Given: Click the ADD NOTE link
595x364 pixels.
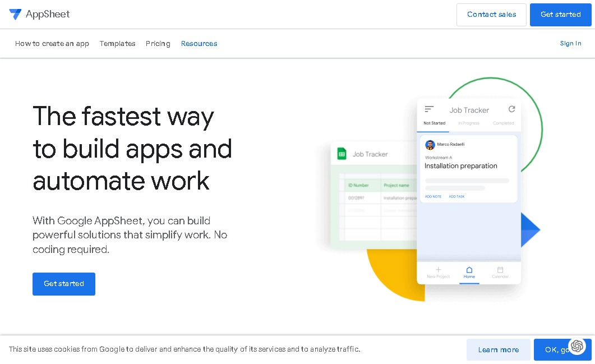Looking at the screenshot, I should (433, 197).
